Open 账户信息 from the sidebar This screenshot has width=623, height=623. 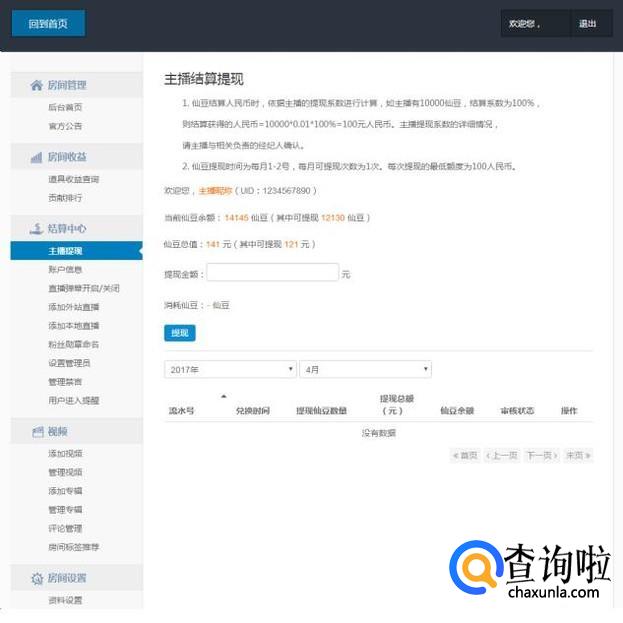pos(65,270)
